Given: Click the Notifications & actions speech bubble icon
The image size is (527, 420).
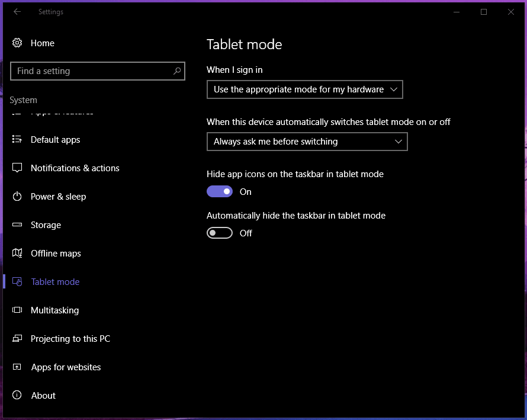Looking at the screenshot, I should (x=17, y=168).
